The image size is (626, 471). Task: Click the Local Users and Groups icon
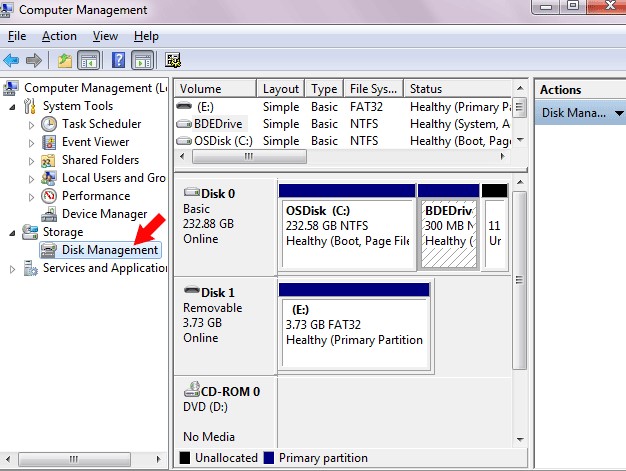click(x=49, y=178)
